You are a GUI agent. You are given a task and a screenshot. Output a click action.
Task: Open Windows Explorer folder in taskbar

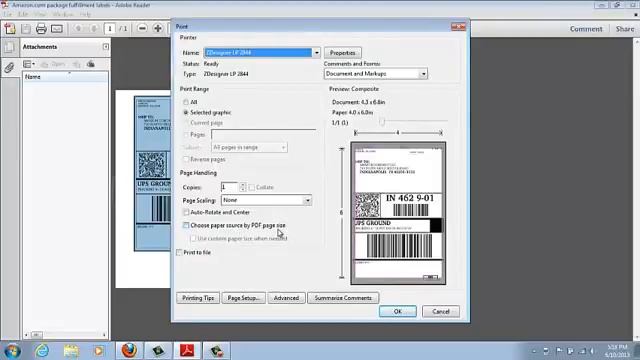(71, 351)
